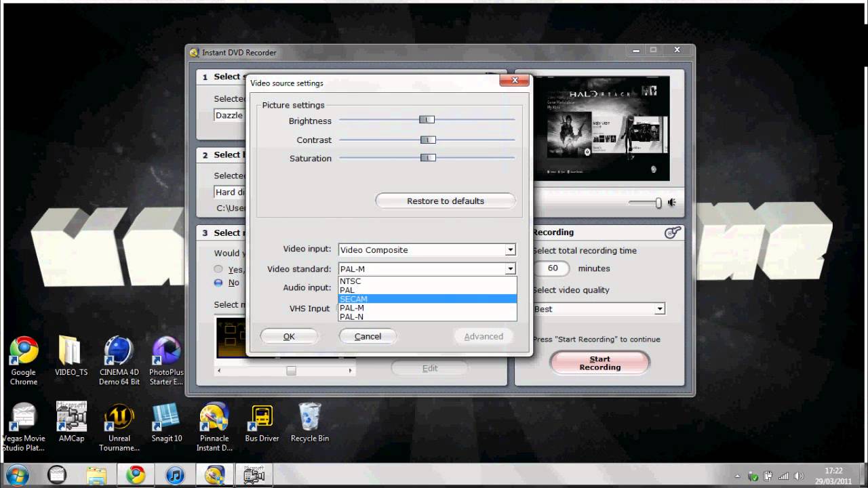Open the Video input dropdown
Viewport: 868px width, 488px height.
[427, 250]
